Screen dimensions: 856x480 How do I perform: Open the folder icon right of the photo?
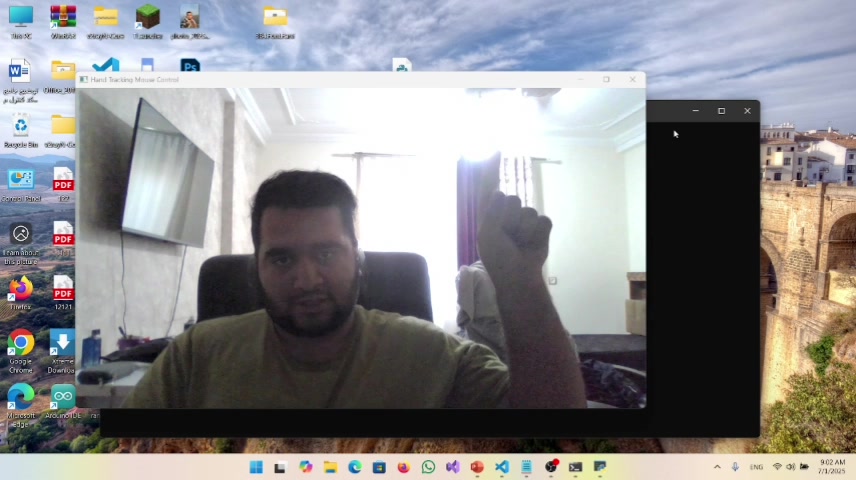pos(275,21)
